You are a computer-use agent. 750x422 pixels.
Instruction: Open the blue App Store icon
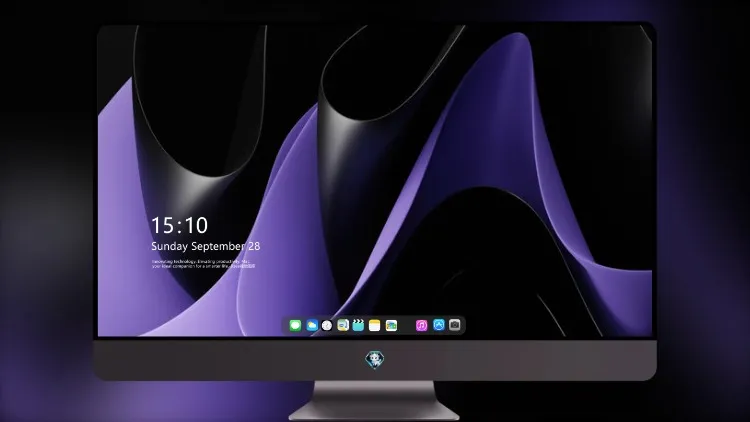click(439, 325)
